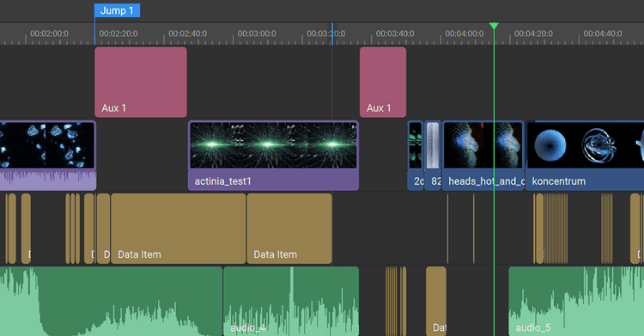The height and width of the screenshot is (336, 644).
Task: Select the Dat data item on audio track
Action: (435, 301)
